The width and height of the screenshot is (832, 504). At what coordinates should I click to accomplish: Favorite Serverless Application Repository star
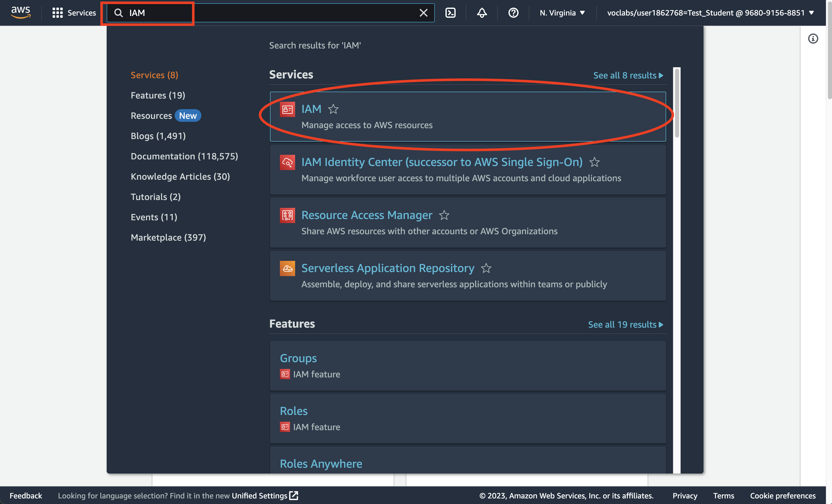coord(486,268)
